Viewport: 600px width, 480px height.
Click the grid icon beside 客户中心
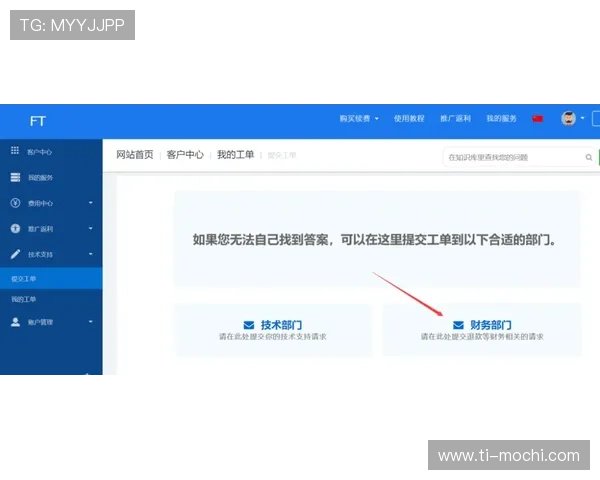tap(15, 150)
